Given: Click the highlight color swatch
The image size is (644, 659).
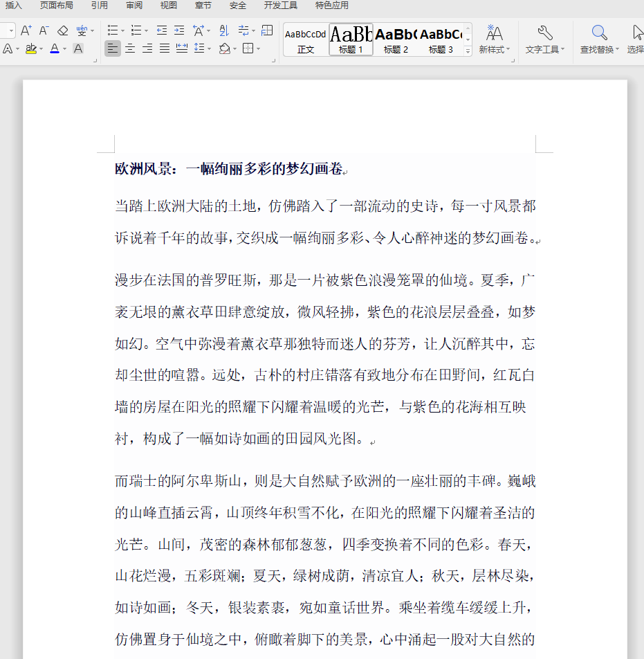Looking at the screenshot, I should pyautogui.click(x=30, y=52).
